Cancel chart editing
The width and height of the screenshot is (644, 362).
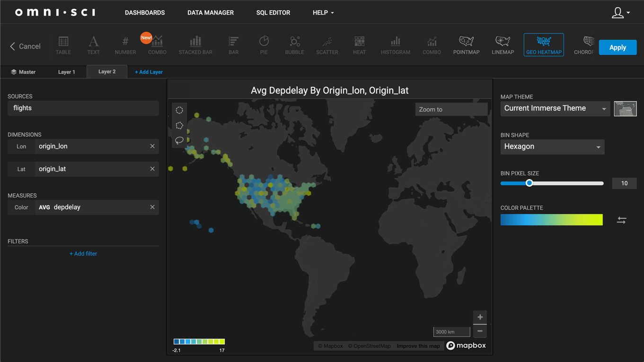tap(25, 46)
